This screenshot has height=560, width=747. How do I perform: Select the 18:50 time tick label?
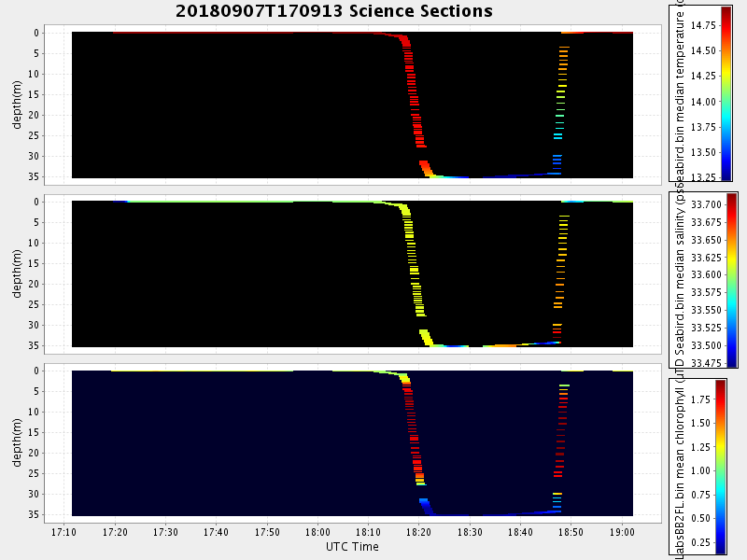tap(571, 532)
